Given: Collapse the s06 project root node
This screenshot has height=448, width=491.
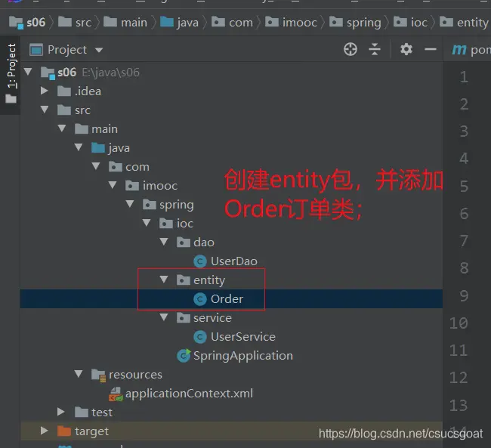Looking at the screenshot, I should (x=28, y=72).
